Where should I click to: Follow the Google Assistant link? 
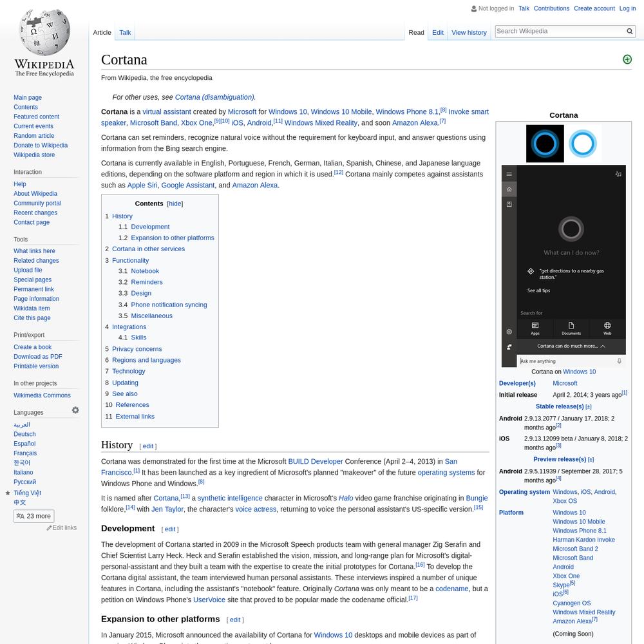click(187, 185)
